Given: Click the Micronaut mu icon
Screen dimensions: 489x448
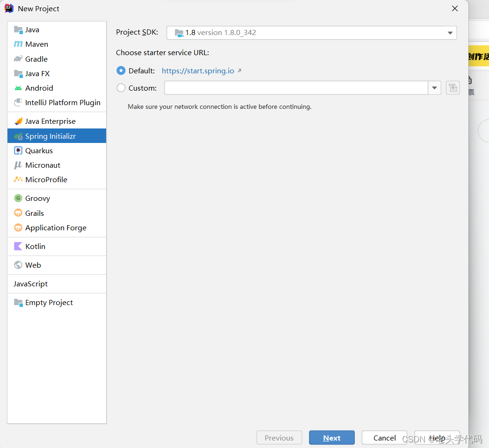Looking at the screenshot, I should pos(18,165).
